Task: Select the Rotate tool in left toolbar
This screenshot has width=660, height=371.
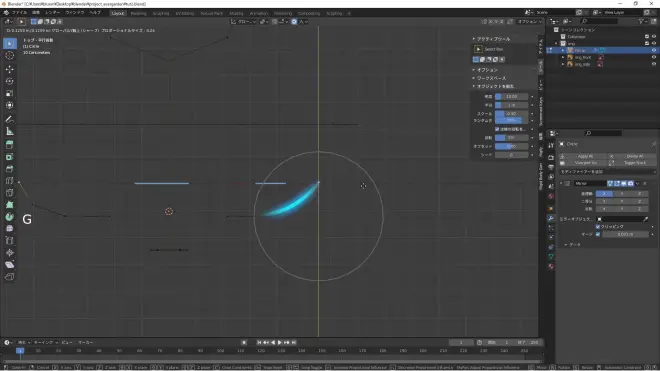Action: point(10,81)
